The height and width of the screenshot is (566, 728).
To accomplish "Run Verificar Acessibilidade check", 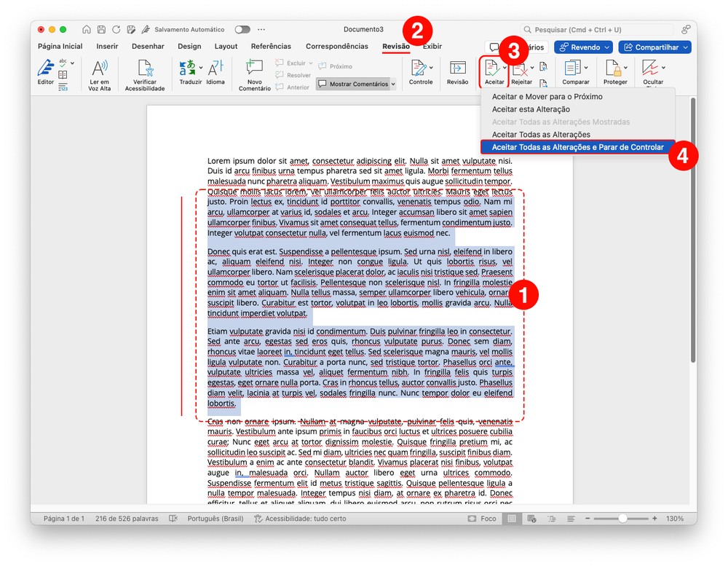I will click(145, 70).
